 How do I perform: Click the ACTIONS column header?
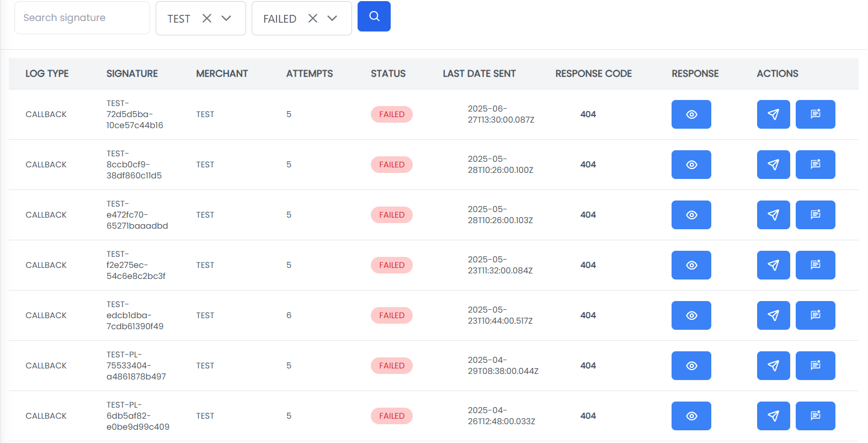(778, 73)
